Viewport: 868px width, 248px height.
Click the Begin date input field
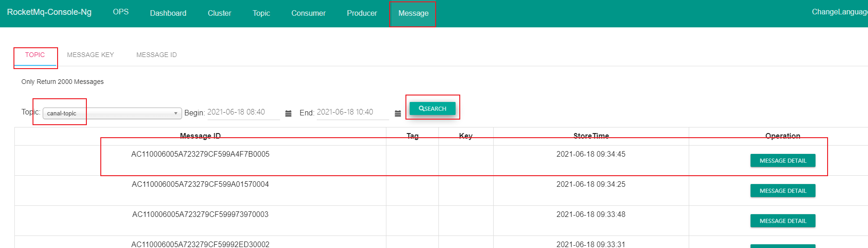point(243,112)
